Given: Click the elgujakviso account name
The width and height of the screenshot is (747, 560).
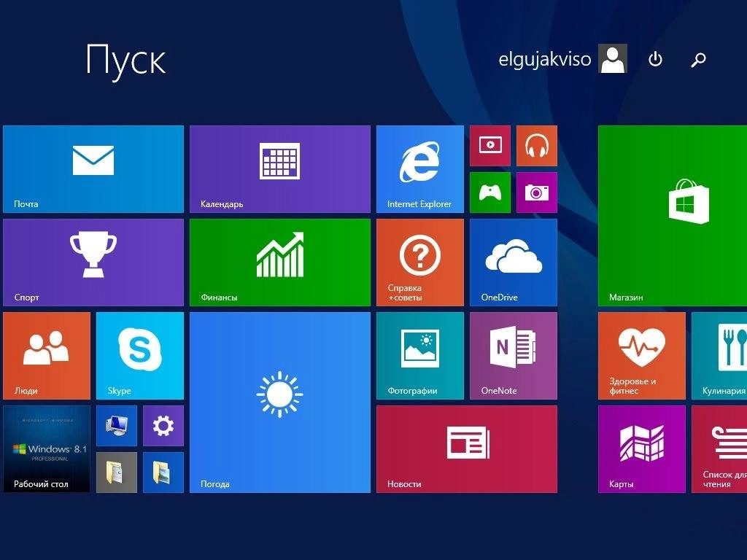Looking at the screenshot, I should tap(544, 60).
